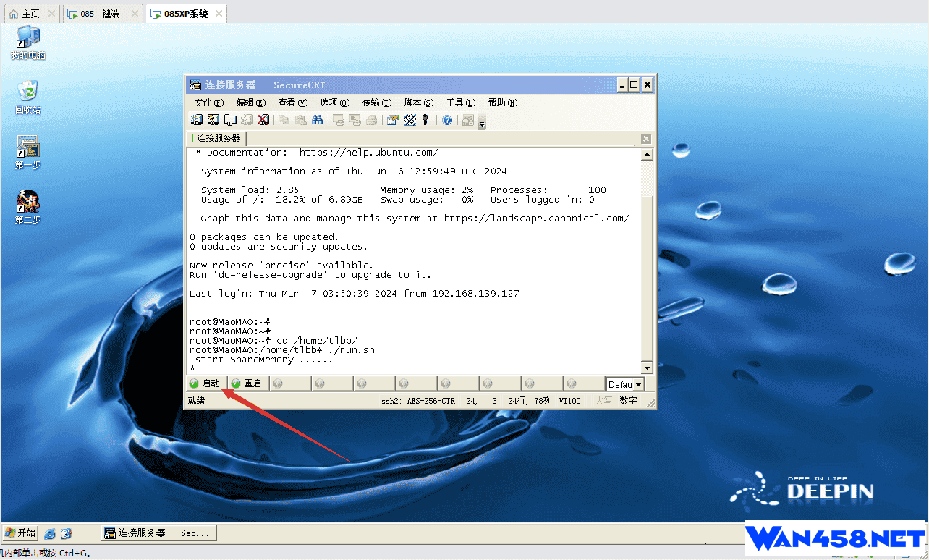
Task: Click the 大写 caps lock indicator
Action: click(603, 401)
